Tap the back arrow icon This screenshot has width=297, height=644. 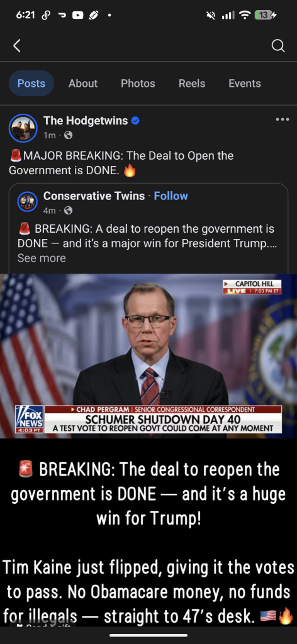point(17,45)
